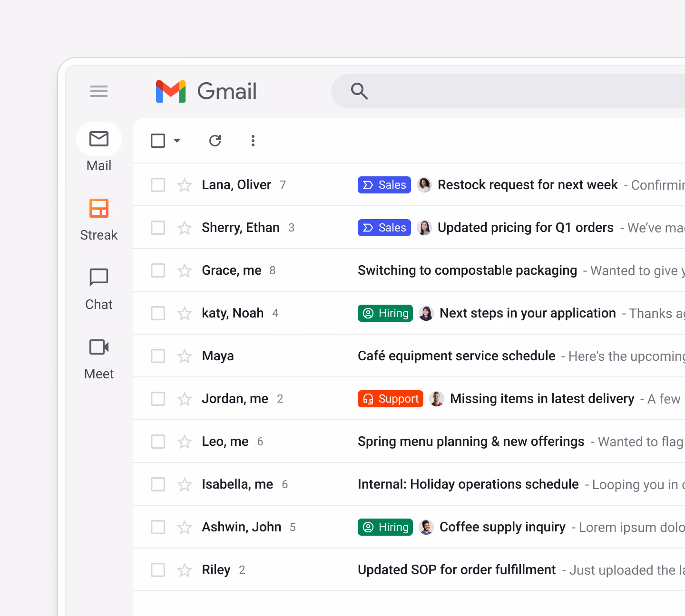Image resolution: width=685 pixels, height=616 pixels.
Task: Star the Maya email
Action: 185,356
